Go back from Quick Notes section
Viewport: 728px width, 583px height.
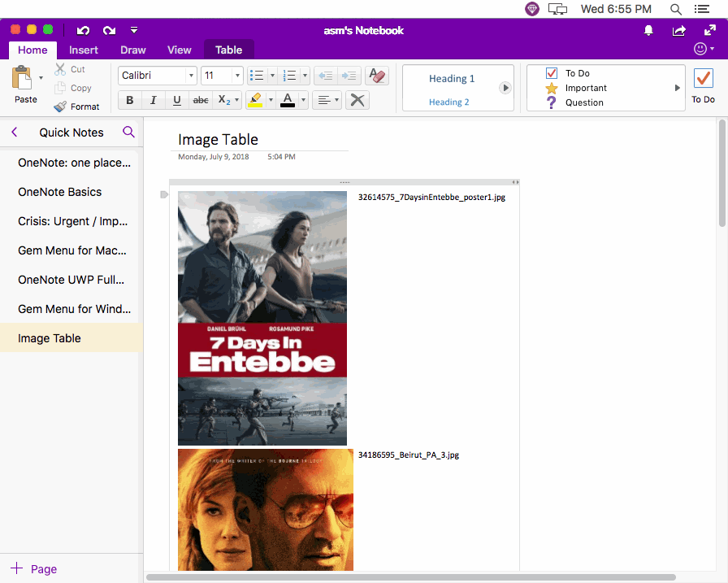tap(15, 133)
